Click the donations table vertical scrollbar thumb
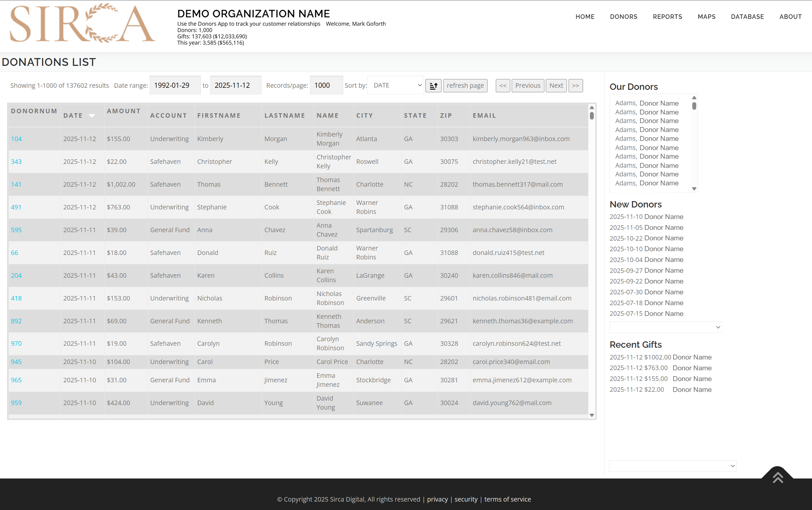 point(591,116)
